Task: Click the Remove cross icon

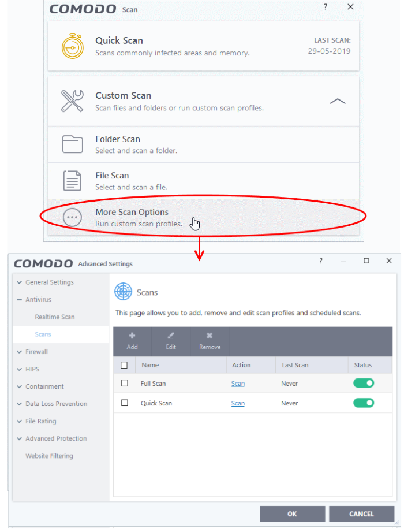Action: tap(210, 336)
